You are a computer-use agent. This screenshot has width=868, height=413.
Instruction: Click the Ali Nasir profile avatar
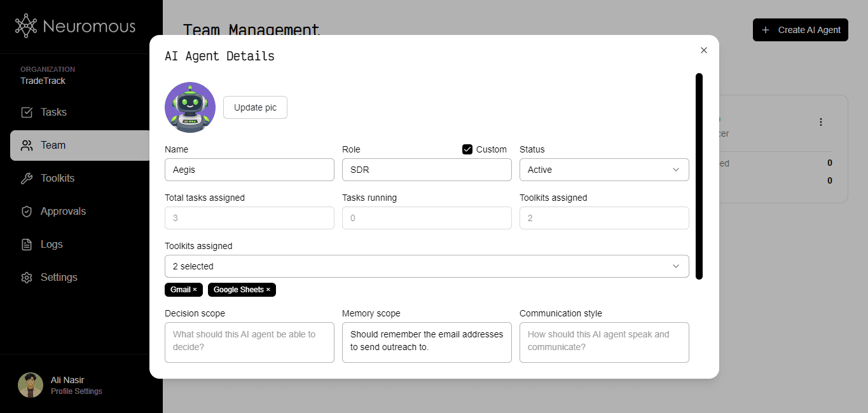coord(31,385)
